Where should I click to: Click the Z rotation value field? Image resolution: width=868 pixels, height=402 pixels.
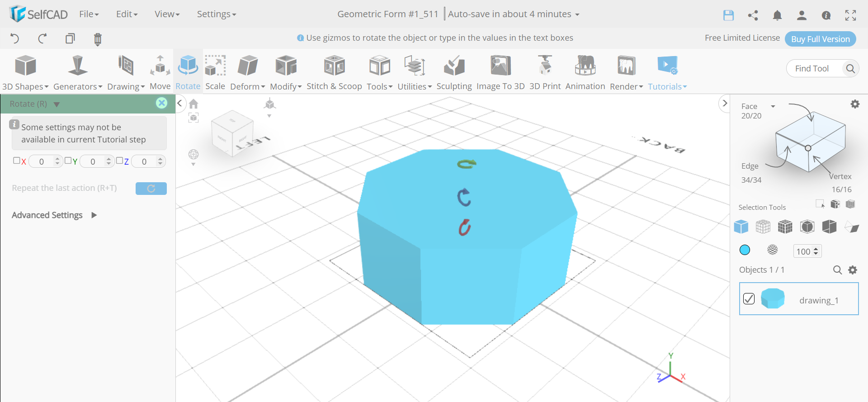tap(148, 161)
